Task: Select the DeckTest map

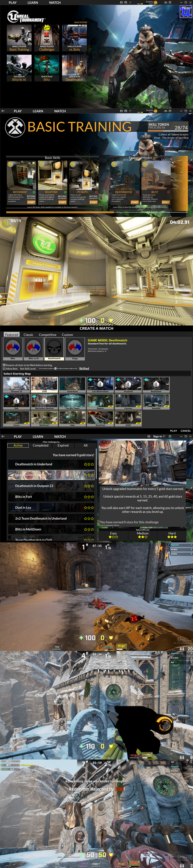Action: 100,419
